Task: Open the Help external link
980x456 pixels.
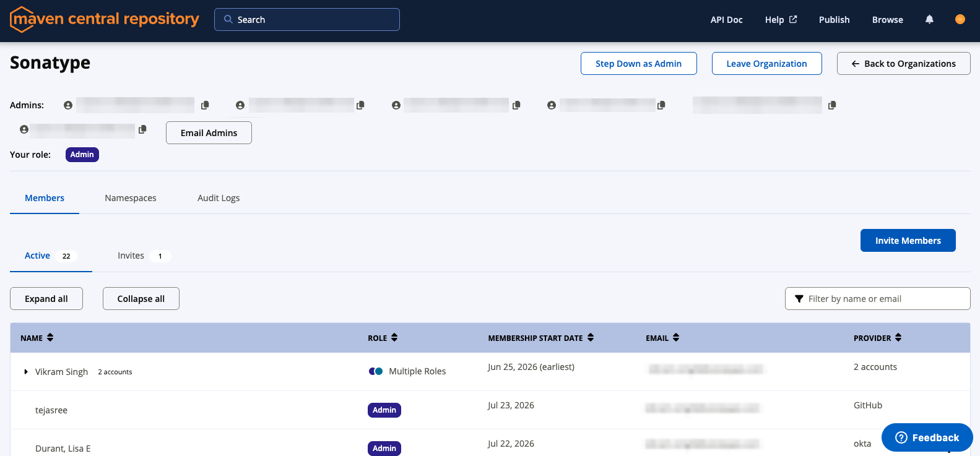Action: pos(781,20)
